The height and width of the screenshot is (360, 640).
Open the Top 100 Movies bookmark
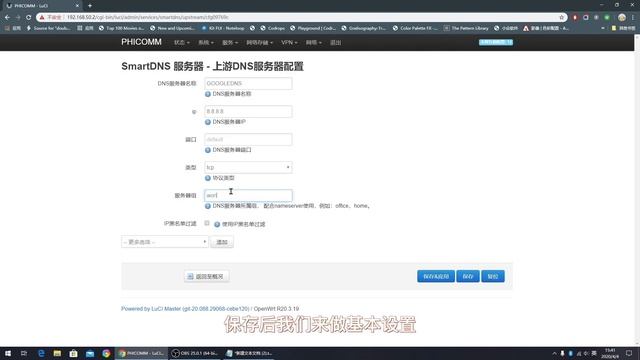tap(121, 28)
